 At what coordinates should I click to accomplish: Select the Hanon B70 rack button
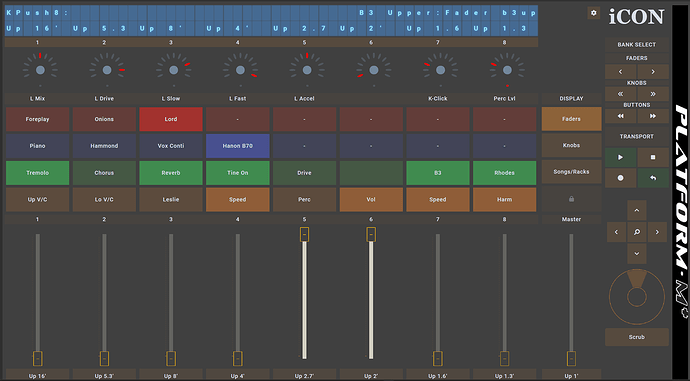pos(238,146)
